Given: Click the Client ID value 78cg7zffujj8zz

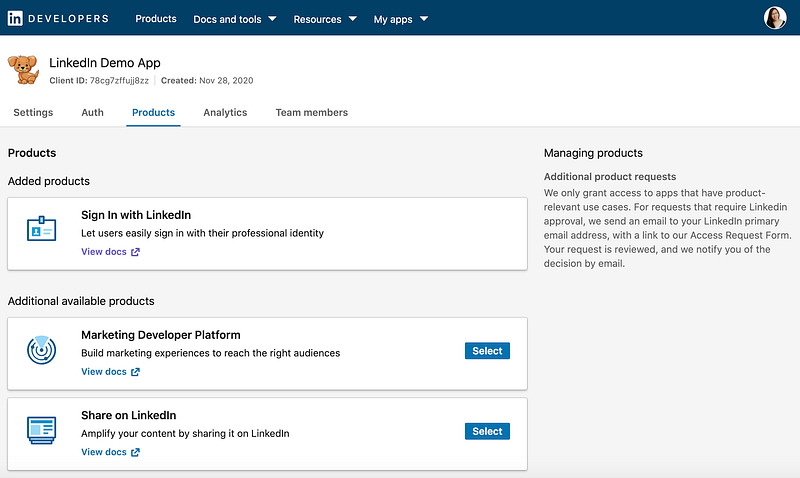Looking at the screenshot, I should pyautogui.click(x=119, y=81).
